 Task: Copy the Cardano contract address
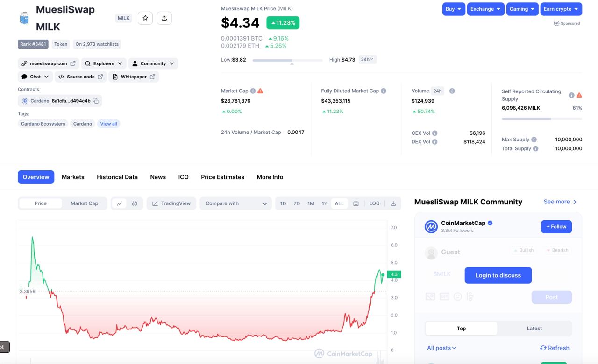coord(96,101)
